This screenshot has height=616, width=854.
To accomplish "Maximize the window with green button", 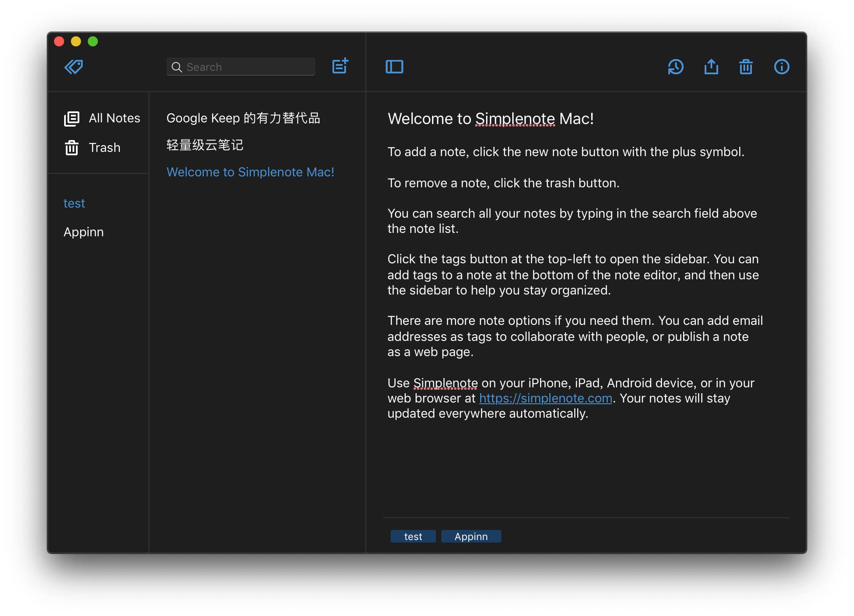I will (x=93, y=41).
